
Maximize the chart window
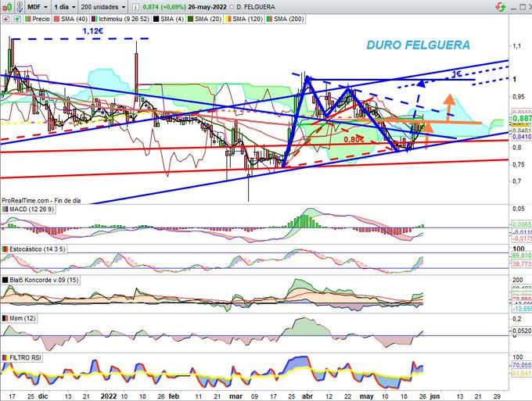tap(523, 7)
